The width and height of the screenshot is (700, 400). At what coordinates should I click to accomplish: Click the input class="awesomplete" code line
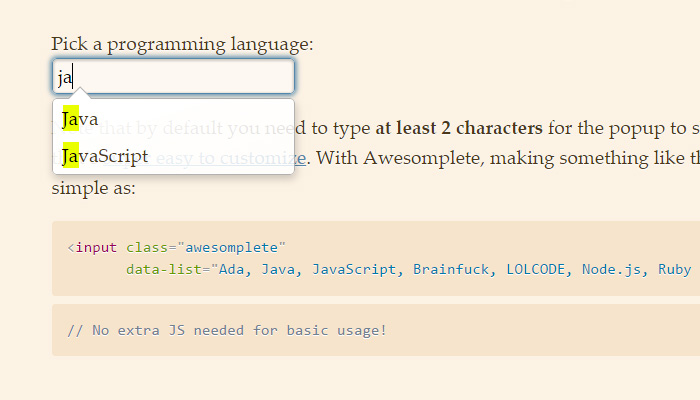[176, 247]
